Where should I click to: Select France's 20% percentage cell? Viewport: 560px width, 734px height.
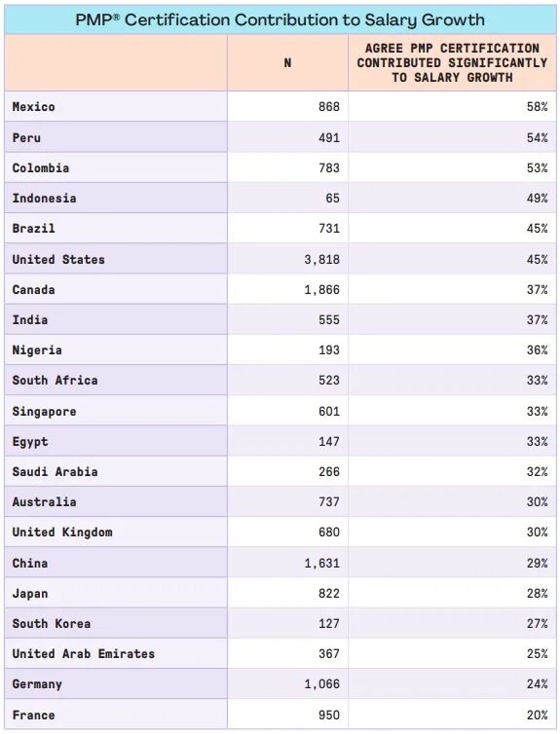[452, 715]
